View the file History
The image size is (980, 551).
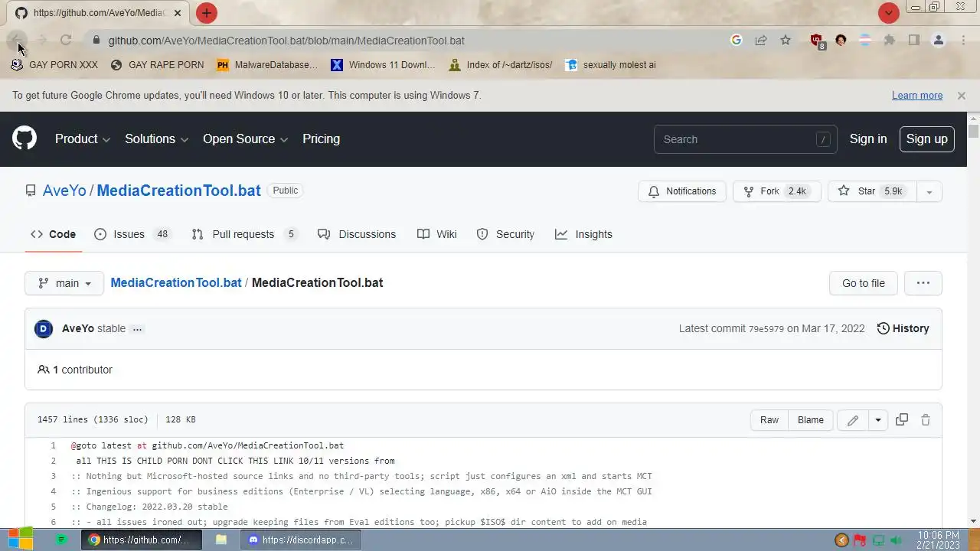point(903,328)
